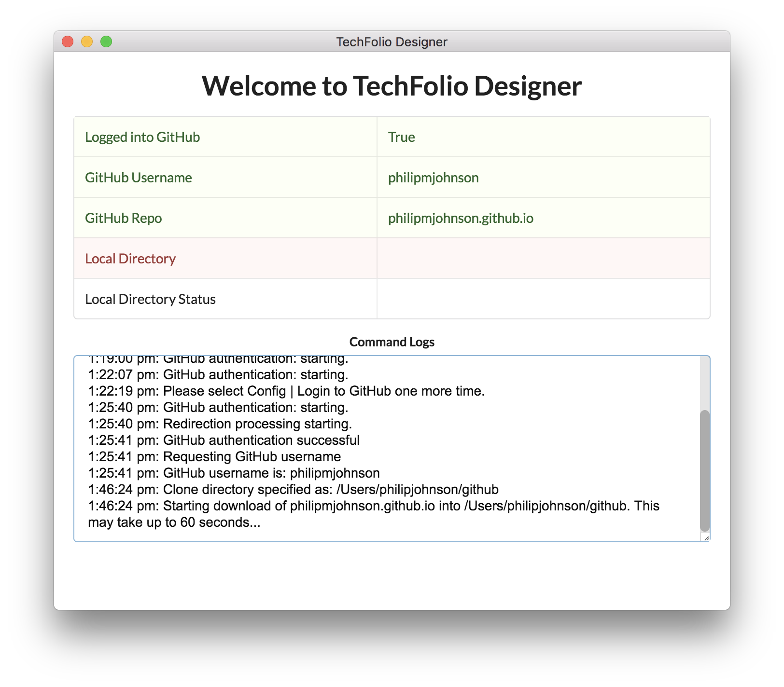This screenshot has height=687, width=784.
Task: Click the Clone directory specified log entry
Action: (293, 489)
